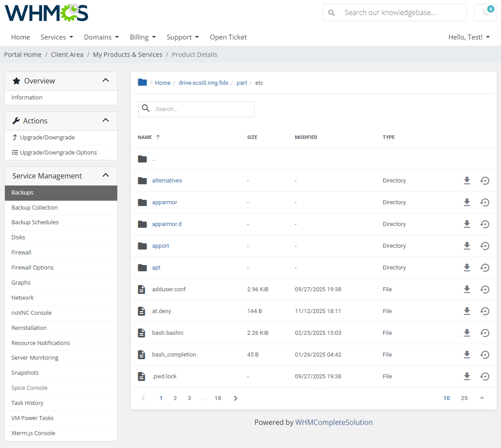Click the knowledgebase search magnifier icon
The height and width of the screenshot is (448, 501).
pyautogui.click(x=331, y=13)
